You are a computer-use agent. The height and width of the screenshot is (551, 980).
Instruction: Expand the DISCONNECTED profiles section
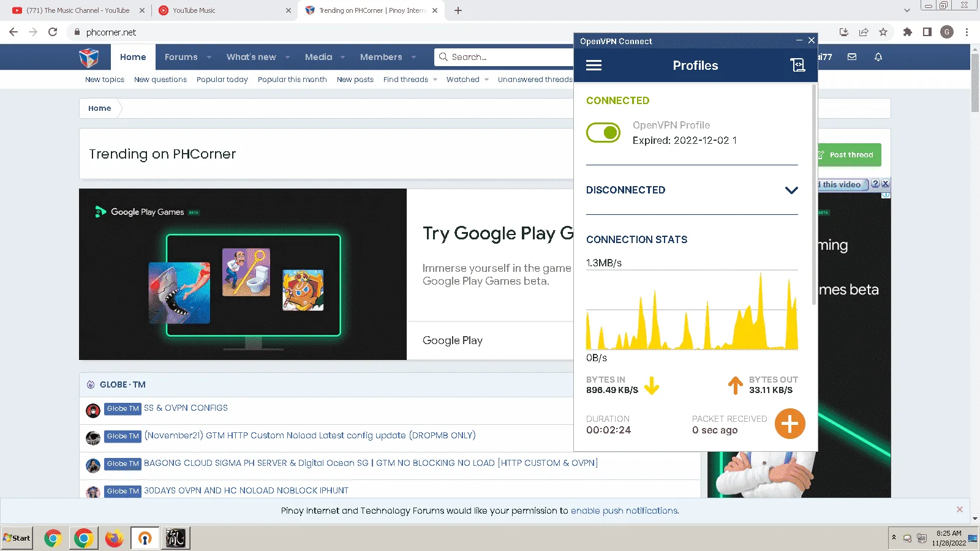(791, 190)
